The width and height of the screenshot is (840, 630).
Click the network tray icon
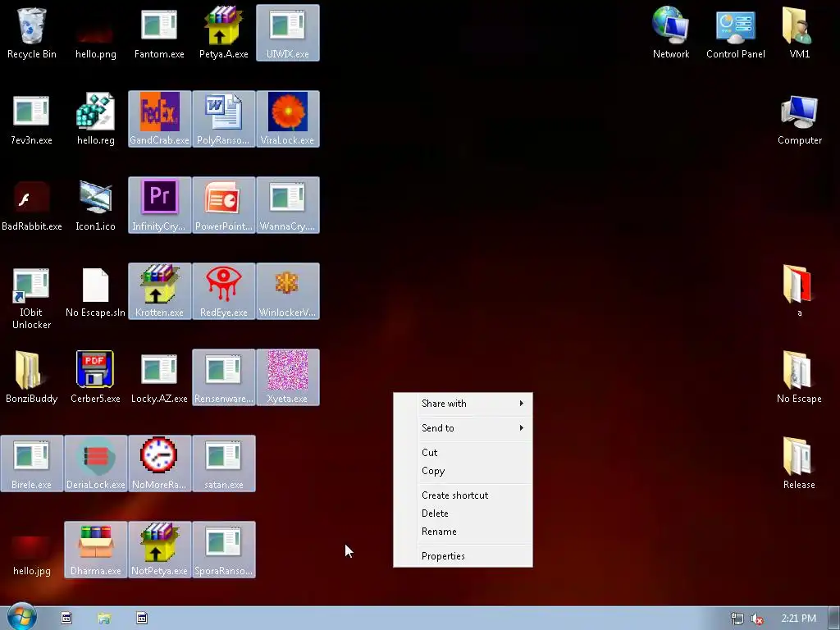(x=737, y=619)
